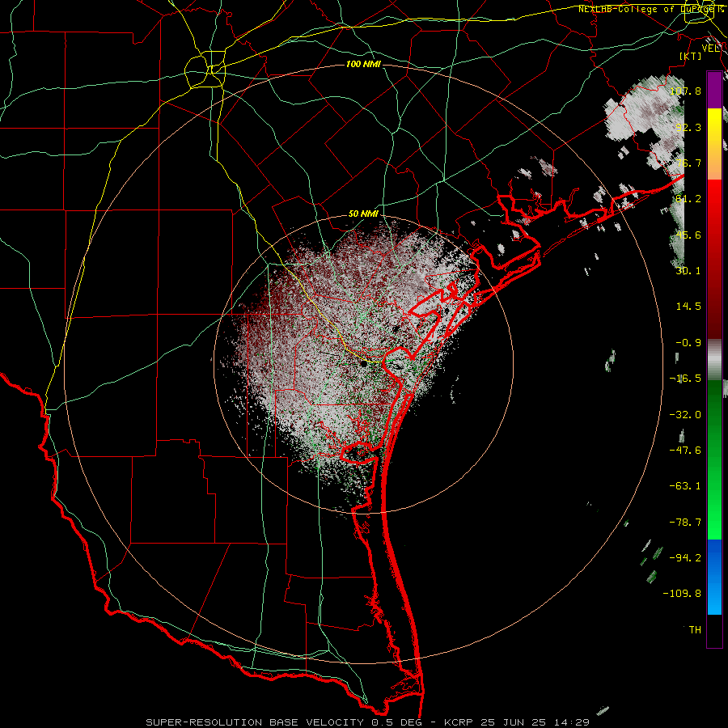Select the 45.6 velocity scale value

pyautogui.click(x=688, y=235)
